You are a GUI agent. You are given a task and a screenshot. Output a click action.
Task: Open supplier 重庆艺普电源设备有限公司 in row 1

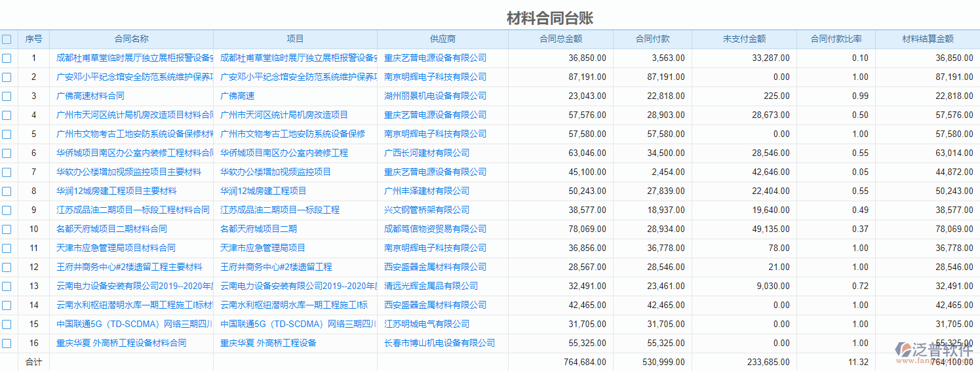point(435,58)
